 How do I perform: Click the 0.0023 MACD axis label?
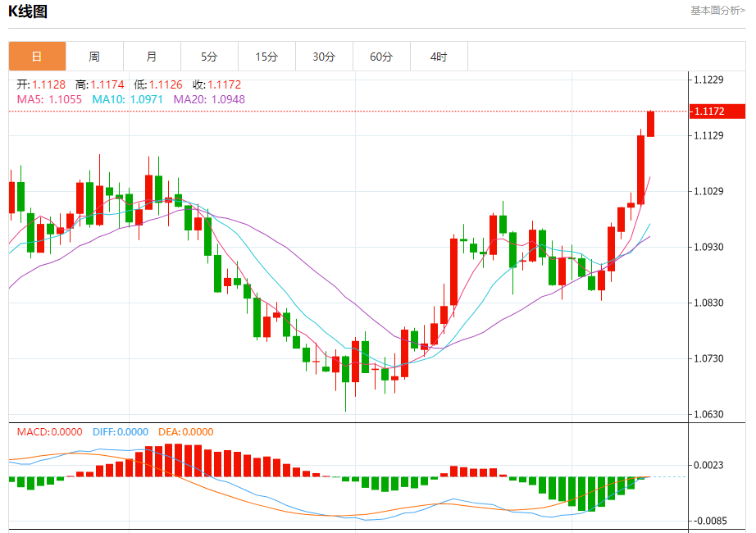[708, 466]
